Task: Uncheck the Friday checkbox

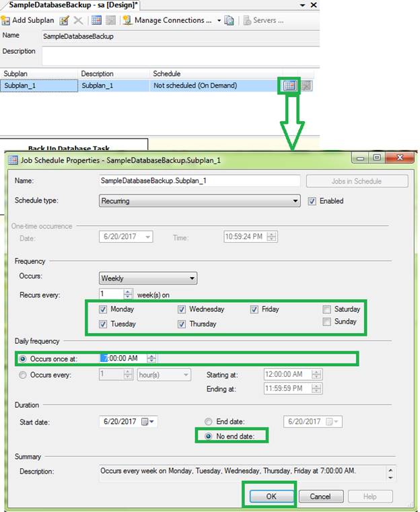Action: point(254,309)
